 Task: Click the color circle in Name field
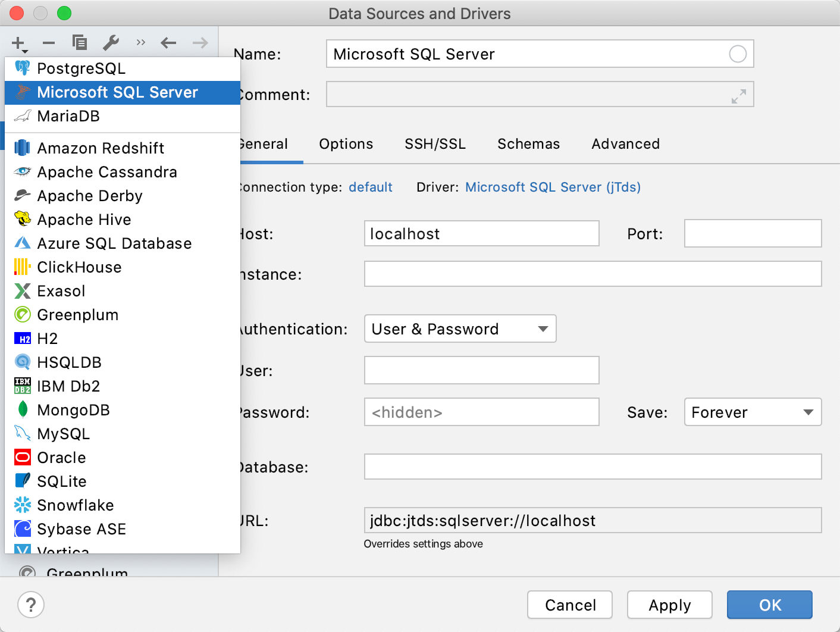(x=738, y=54)
